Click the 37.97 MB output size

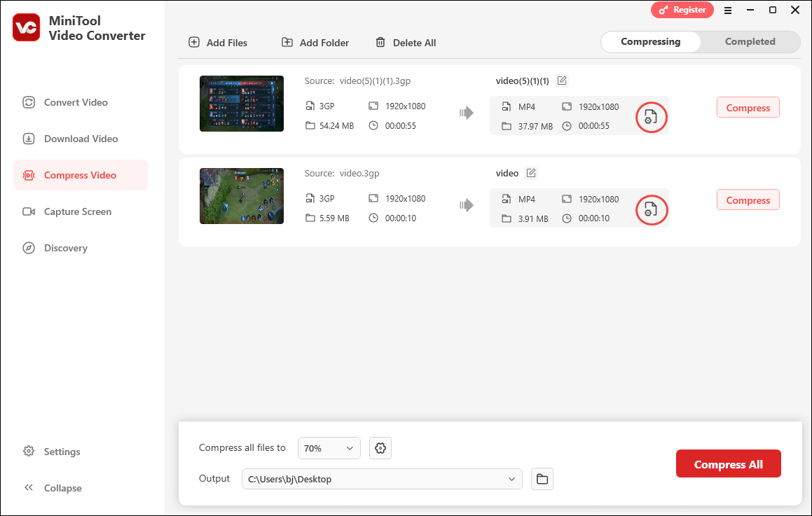point(535,126)
